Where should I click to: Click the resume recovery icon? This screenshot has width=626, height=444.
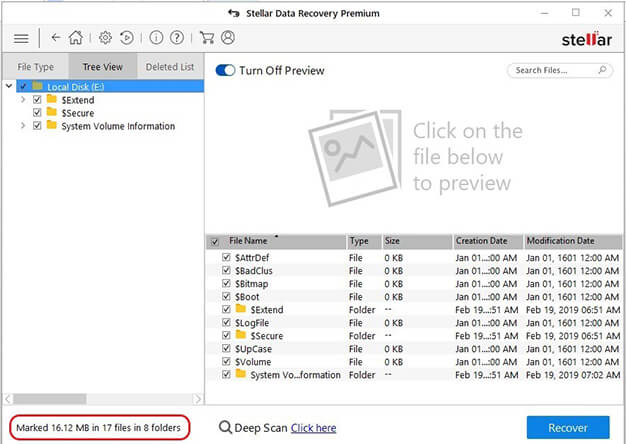click(127, 38)
